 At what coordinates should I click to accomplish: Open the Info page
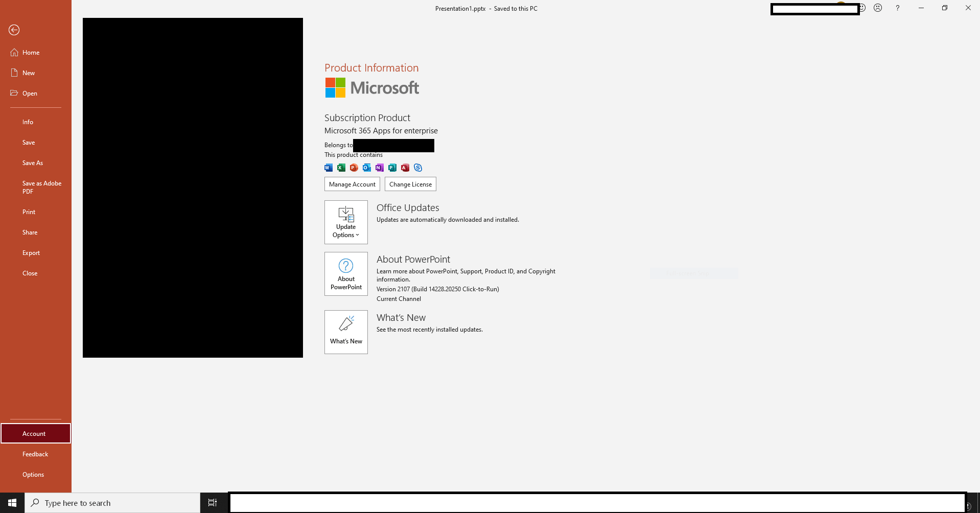pos(28,122)
